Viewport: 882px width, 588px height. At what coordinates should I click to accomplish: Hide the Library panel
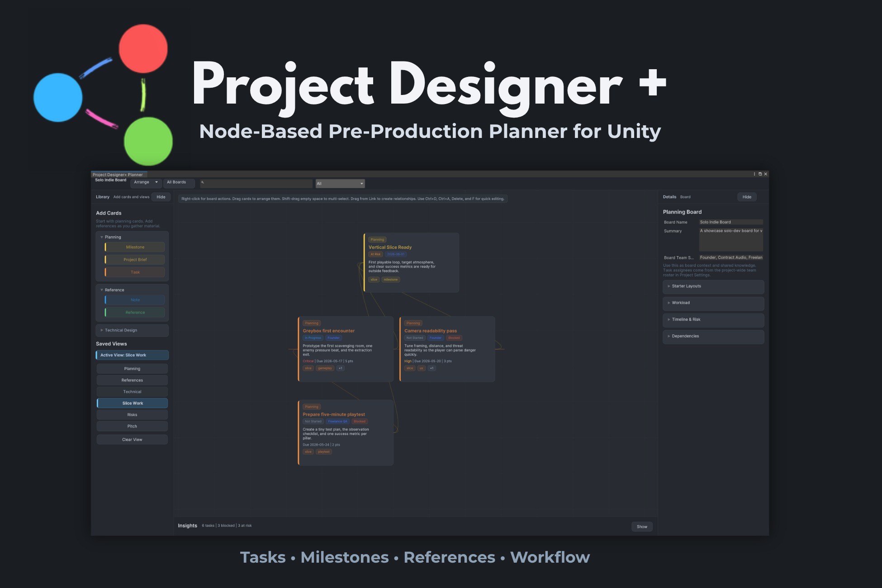tap(161, 197)
